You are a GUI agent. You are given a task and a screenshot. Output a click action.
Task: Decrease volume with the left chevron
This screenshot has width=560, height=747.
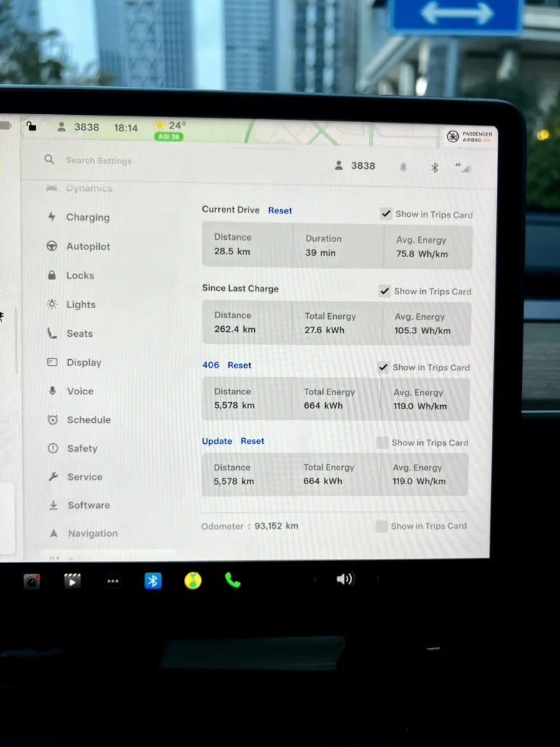(314, 579)
